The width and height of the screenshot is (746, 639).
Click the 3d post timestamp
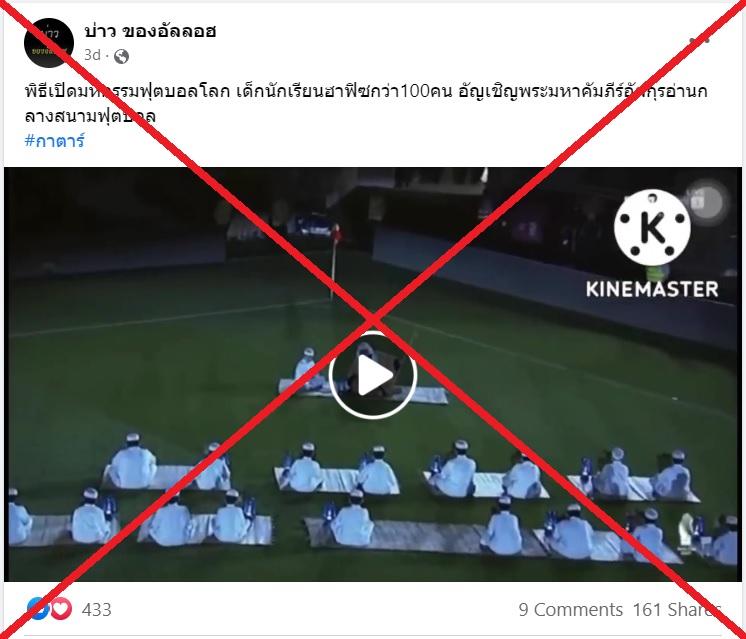pyautogui.click(x=92, y=55)
